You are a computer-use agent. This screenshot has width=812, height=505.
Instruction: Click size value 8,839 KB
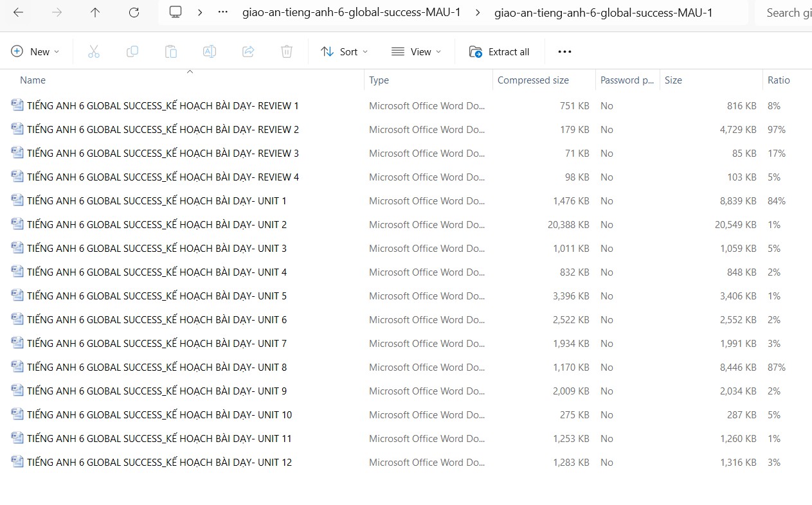[x=738, y=200]
